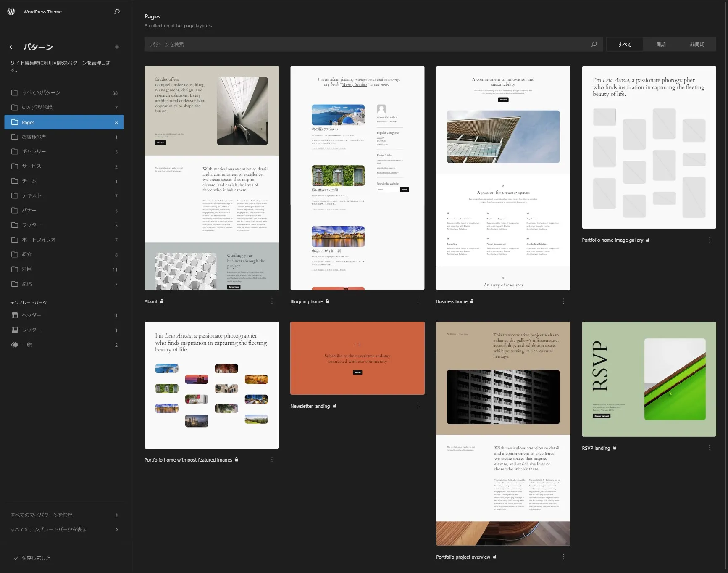728x573 pixels.
Task: Switch filter to 非同期 patterns
Action: 697,45
